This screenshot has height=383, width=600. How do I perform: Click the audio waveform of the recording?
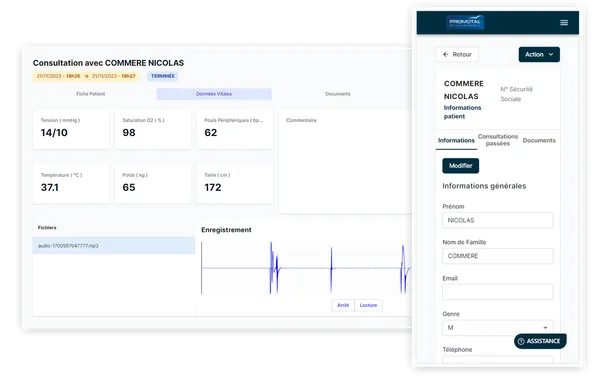306,268
